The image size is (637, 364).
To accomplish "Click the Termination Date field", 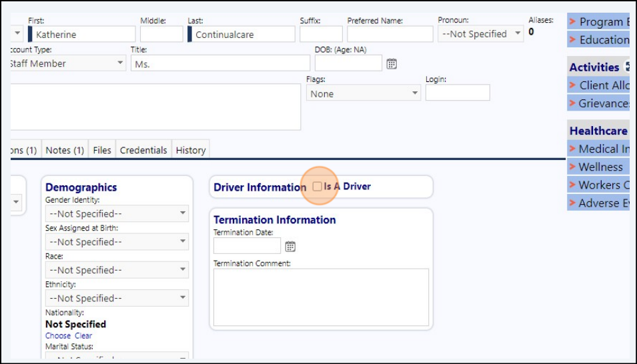I will pos(247,246).
